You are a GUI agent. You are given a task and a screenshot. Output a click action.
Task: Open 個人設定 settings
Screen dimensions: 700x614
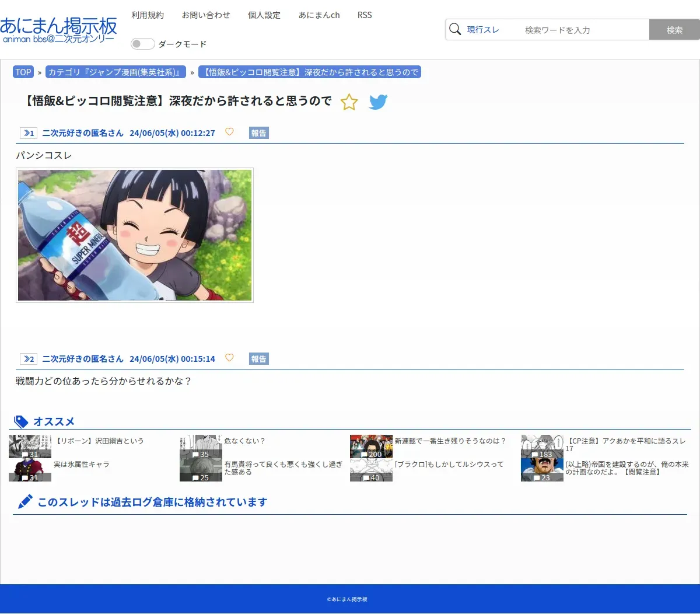[x=264, y=15]
